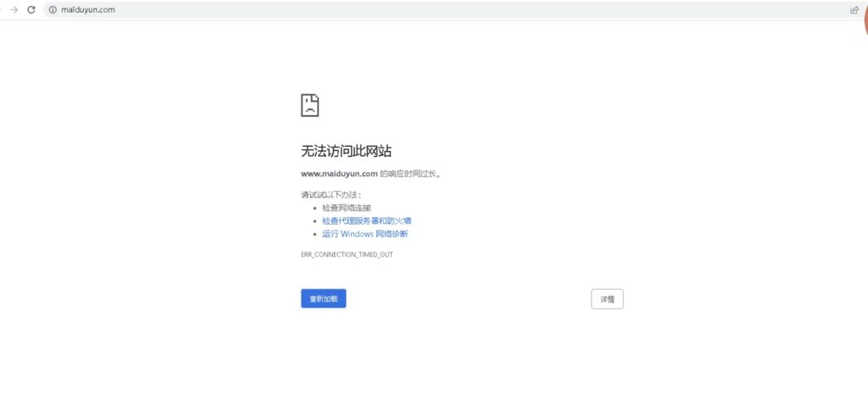
Task: Open 检查代理服务器和防火墙 link
Action: point(366,220)
